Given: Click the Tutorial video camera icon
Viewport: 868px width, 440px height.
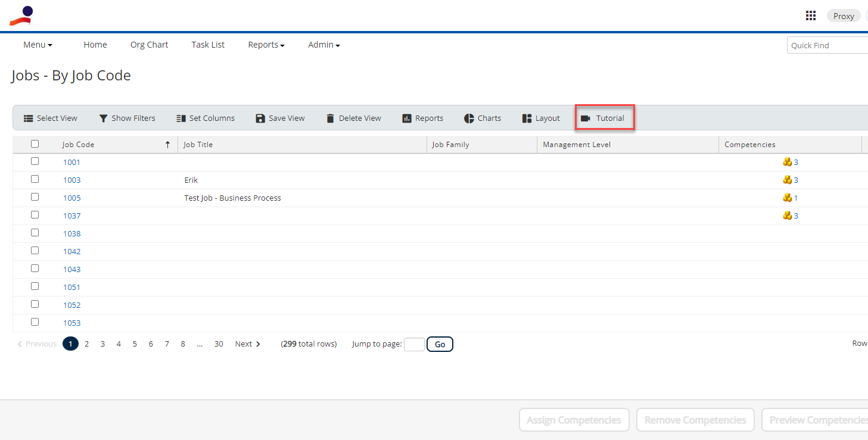Looking at the screenshot, I should point(586,118).
